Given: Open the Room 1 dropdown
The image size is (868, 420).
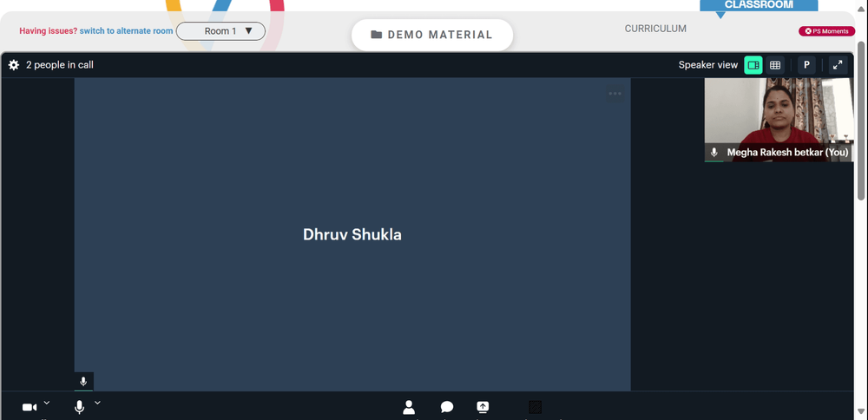Looking at the screenshot, I should pos(220,31).
